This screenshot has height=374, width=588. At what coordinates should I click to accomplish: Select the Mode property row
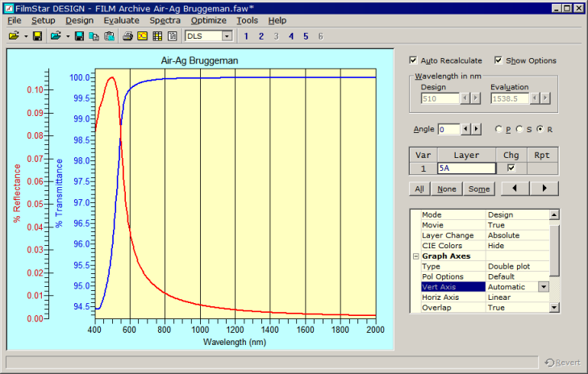(486, 214)
